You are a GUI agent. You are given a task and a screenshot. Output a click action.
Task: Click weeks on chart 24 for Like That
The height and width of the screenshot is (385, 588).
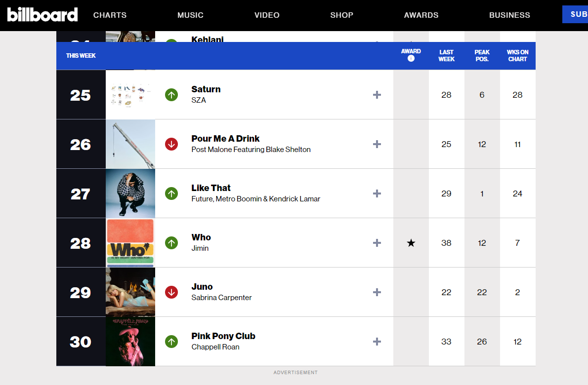click(517, 193)
